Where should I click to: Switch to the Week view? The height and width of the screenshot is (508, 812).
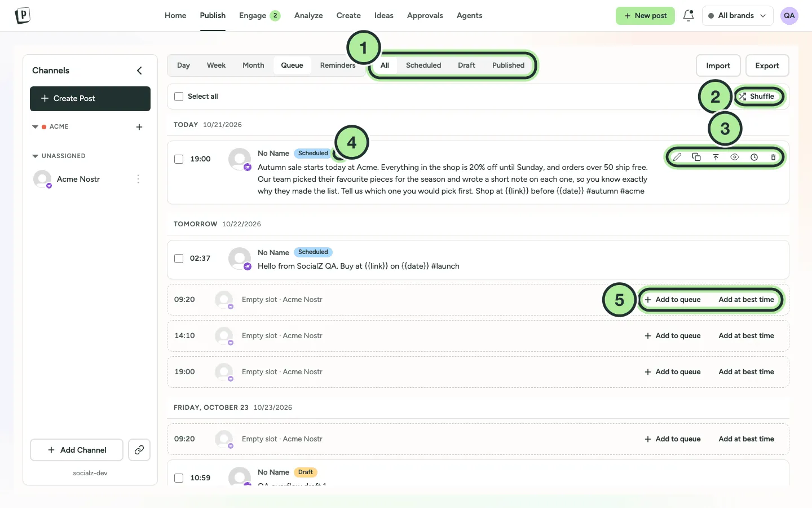[216, 65]
